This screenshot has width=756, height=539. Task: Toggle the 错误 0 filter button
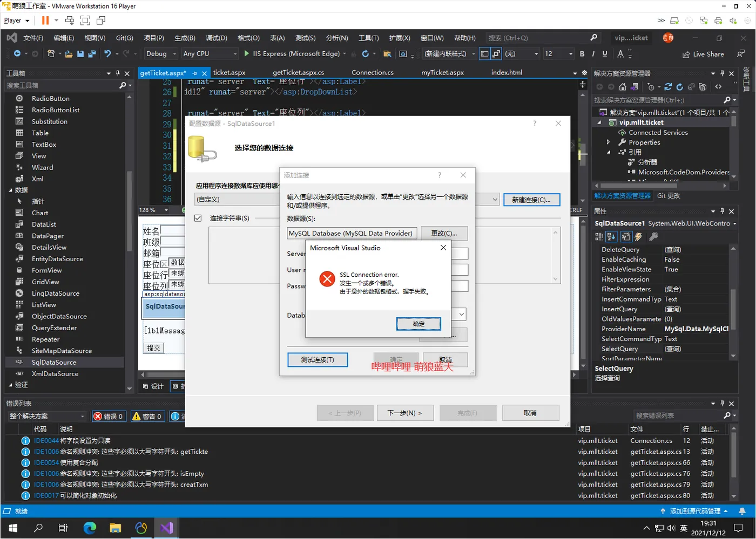coord(109,416)
